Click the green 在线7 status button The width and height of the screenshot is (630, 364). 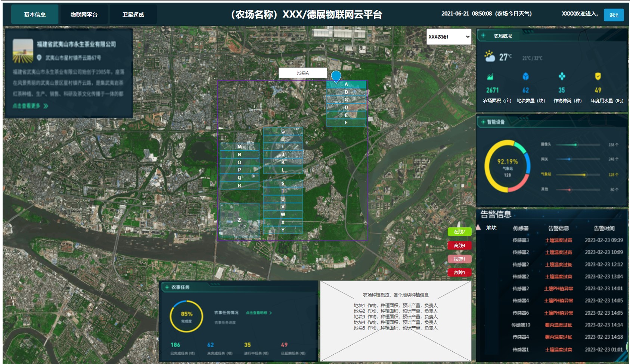point(459,232)
